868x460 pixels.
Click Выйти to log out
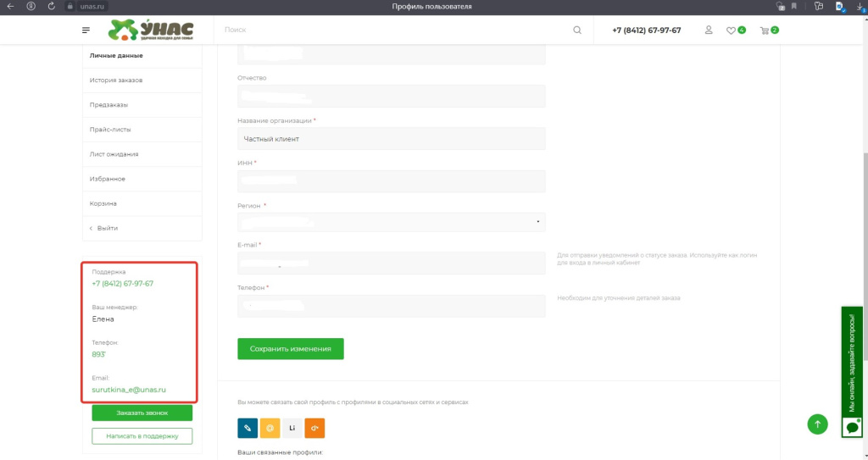(x=107, y=228)
